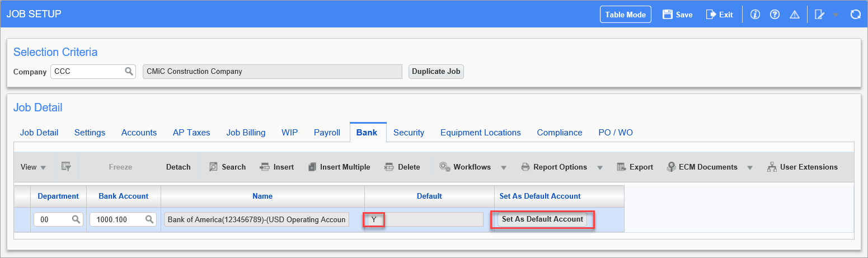This screenshot has height=258, width=868.
Task: Open the help question mark icon
Action: pyautogui.click(x=775, y=15)
